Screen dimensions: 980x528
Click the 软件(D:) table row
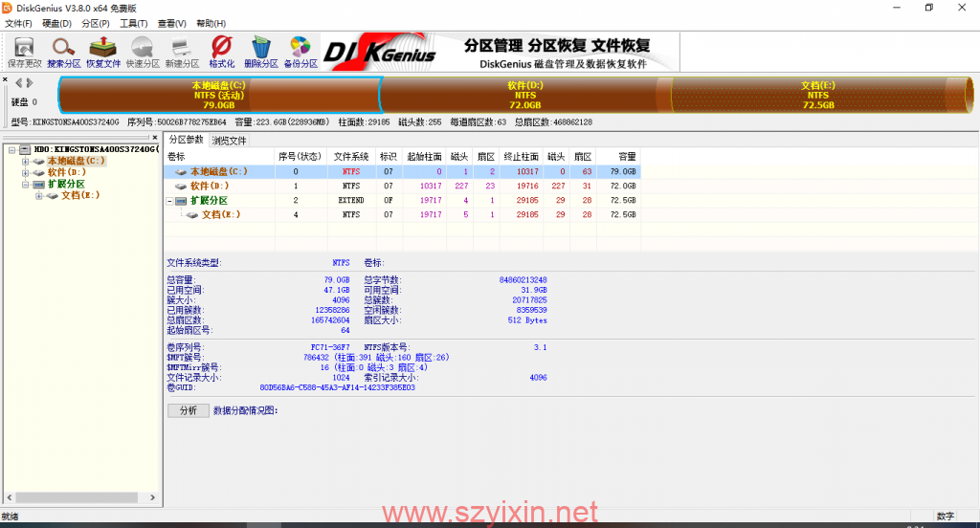click(x=403, y=186)
